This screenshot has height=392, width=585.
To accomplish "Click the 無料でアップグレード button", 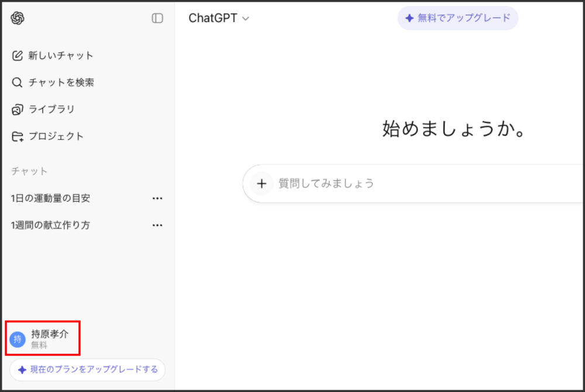I will (x=457, y=18).
